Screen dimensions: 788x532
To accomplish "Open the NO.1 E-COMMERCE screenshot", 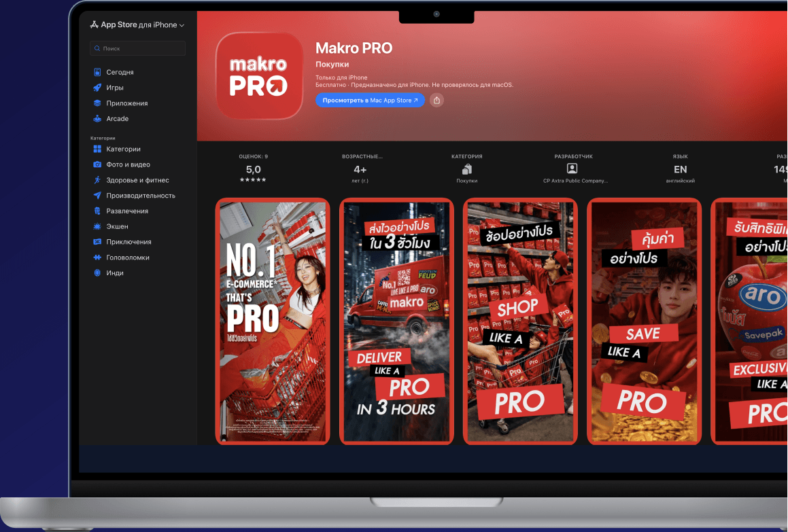I will tap(273, 321).
